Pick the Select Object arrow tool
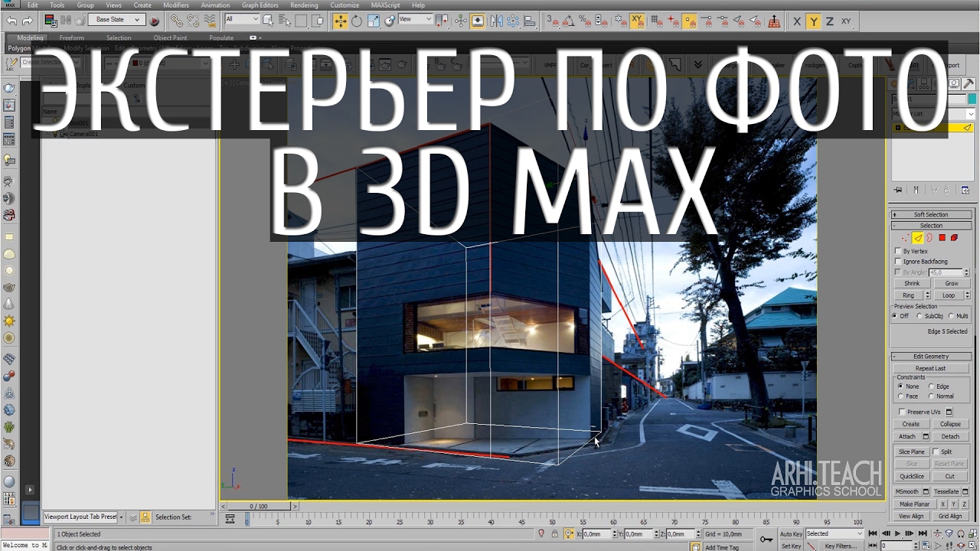980x551 pixels. (269, 21)
